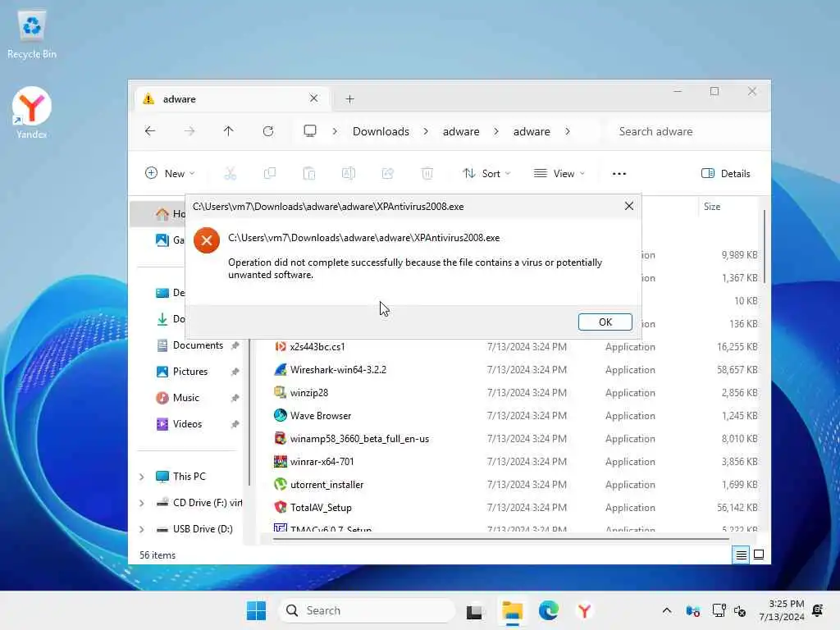The width and height of the screenshot is (840, 630).
Task: Open the notification bell icon
Action: tap(818, 610)
